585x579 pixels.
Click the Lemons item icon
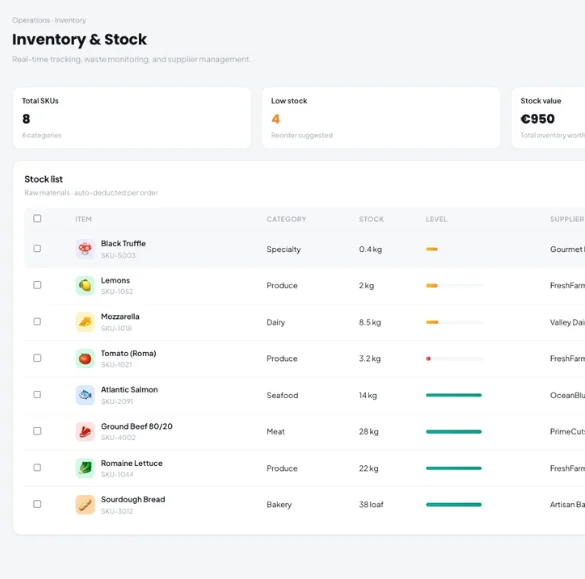click(x=85, y=285)
